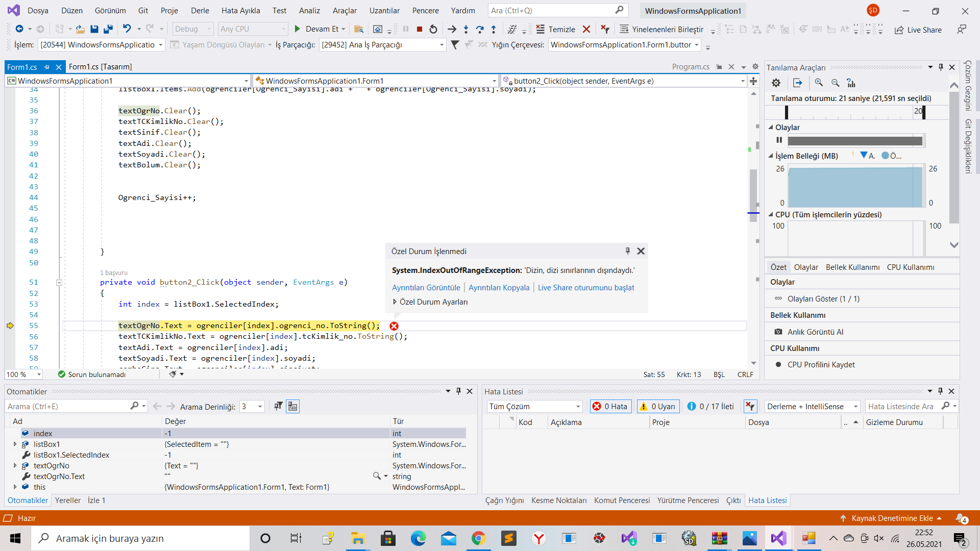Expand the listBox1 variable row
The width and height of the screenshot is (980, 551).
pyautogui.click(x=15, y=444)
